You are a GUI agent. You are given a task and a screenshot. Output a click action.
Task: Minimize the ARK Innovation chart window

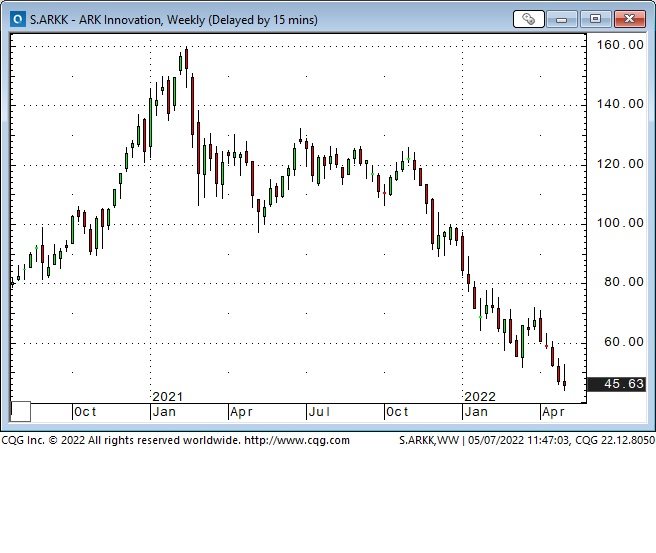(561, 19)
